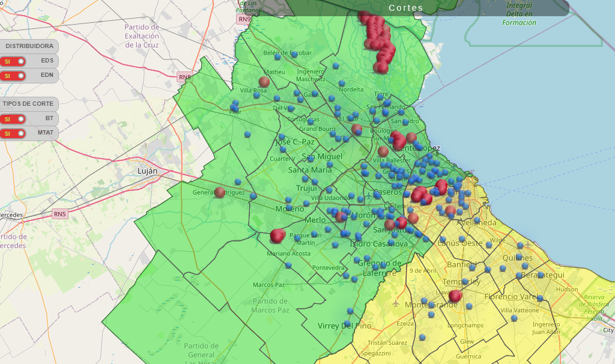This screenshot has width=615, height=364.
Task: Click the Partido de Marcos Paz label
Action: click(270, 305)
